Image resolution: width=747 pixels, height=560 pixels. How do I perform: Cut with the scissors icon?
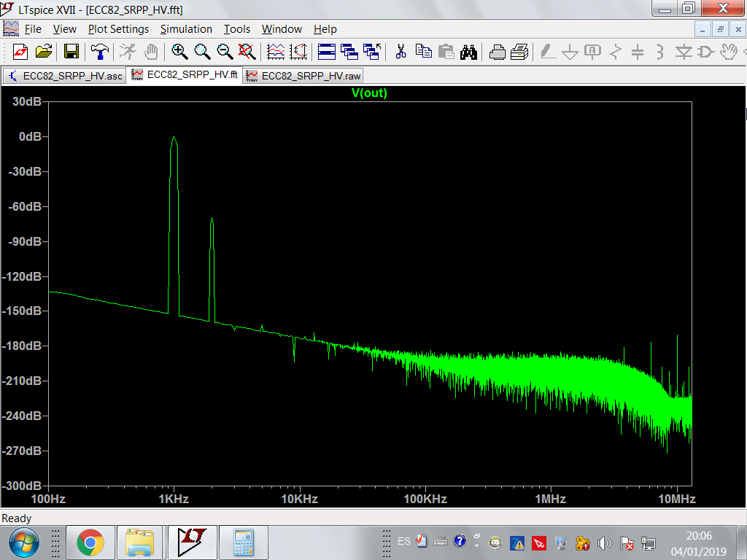401,52
